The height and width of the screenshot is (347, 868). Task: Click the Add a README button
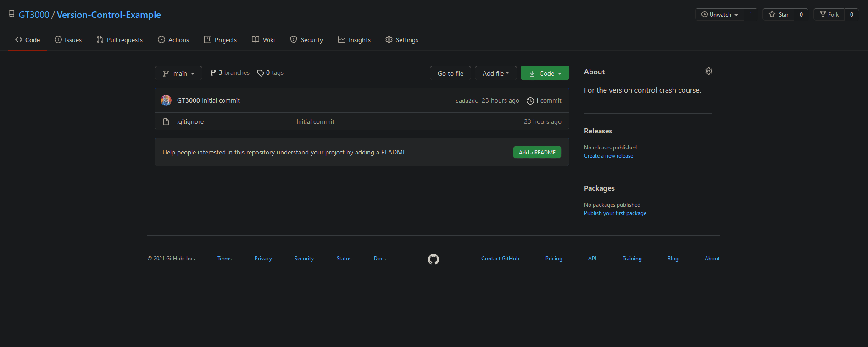point(537,153)
